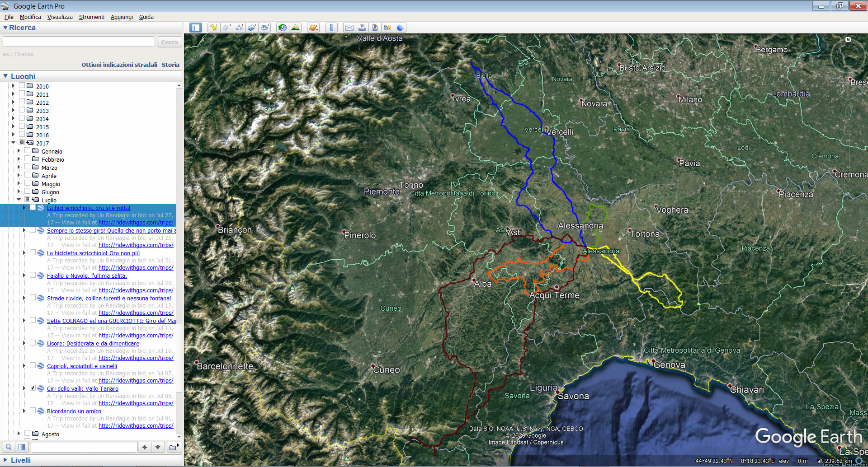This screenshot has width=868, height=467.
Task: Check 'Caprioli, scoiattoli e asinelli' checkbox
Action: (x=33, y=366)
